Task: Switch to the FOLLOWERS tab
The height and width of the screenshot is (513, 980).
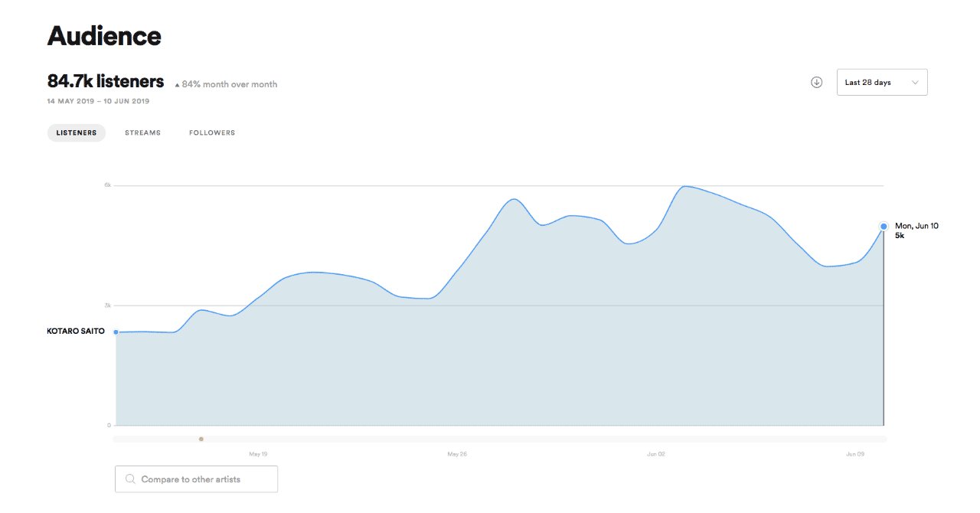Action: point(212,133)
